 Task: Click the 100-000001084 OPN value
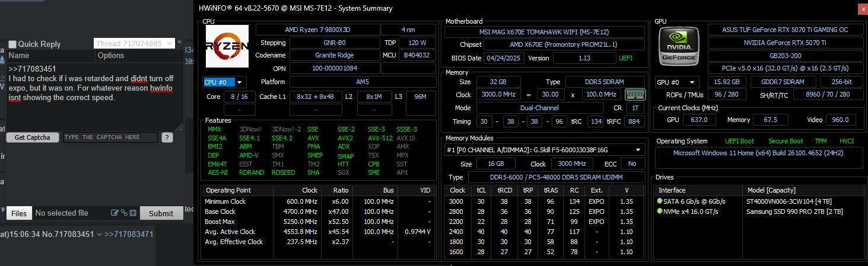point(334,69)
